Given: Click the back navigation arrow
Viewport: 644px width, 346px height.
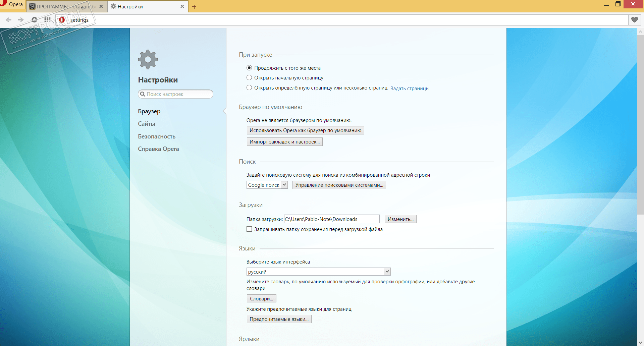Looking at the screenshot, I should (x=9, y=20).
